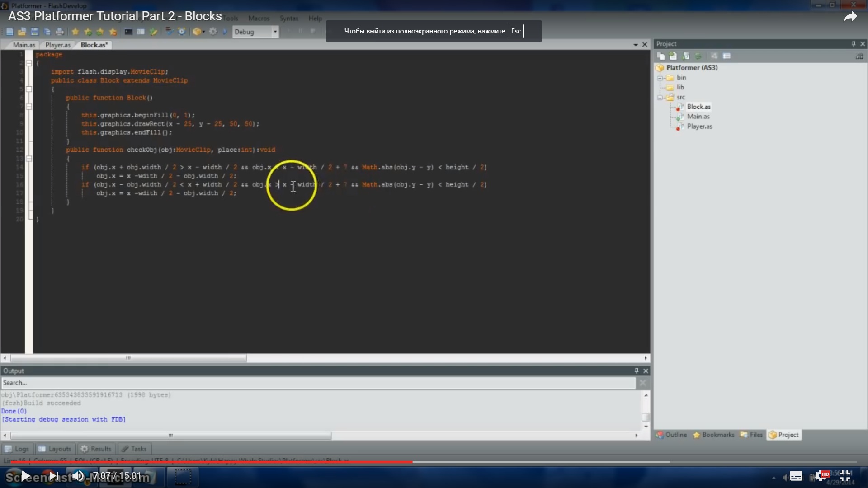
Task: Click the first yellow star bookmark icon
Action: click(75, 32)
